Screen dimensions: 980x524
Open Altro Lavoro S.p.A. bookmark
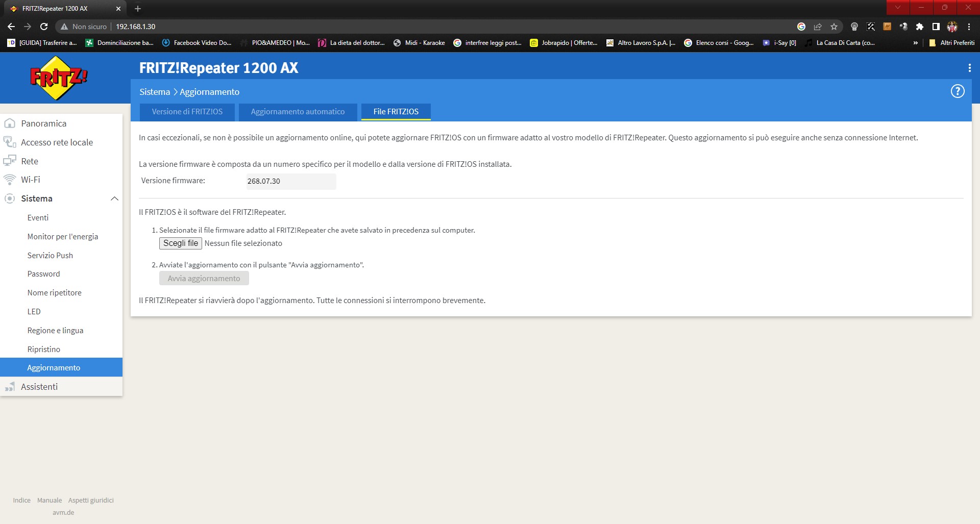click(x=641, y=43)
